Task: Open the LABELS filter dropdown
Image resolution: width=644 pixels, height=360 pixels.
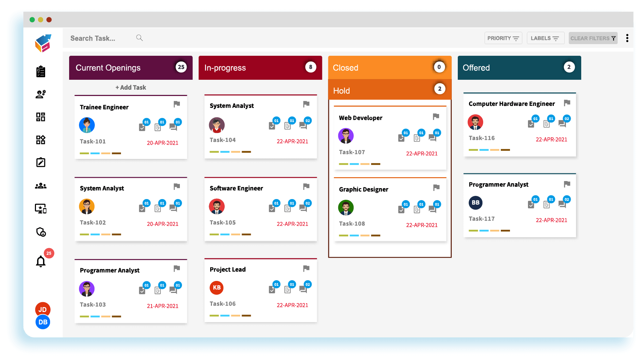Action: click(x=545, y=38)
